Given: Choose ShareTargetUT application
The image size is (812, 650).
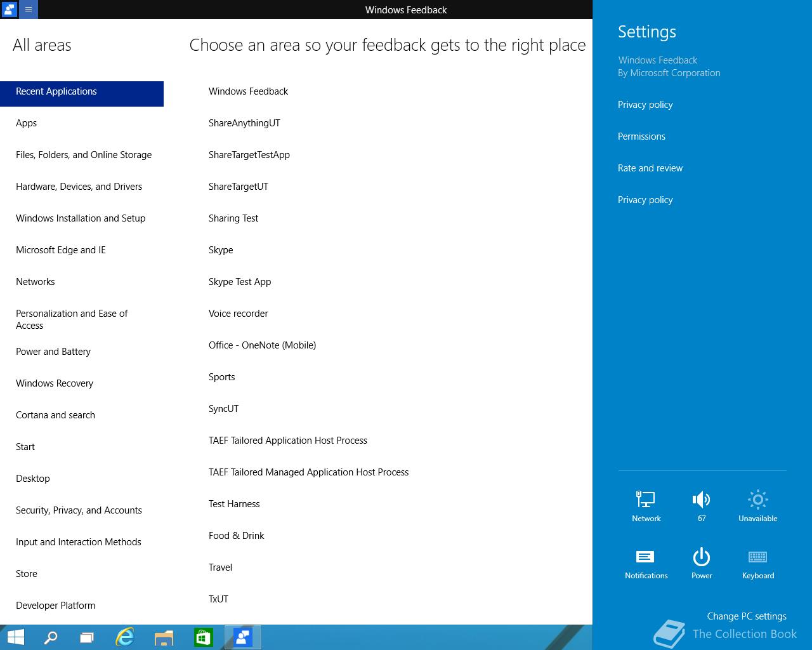Looking at the screenshot, I should click(239, 187).
